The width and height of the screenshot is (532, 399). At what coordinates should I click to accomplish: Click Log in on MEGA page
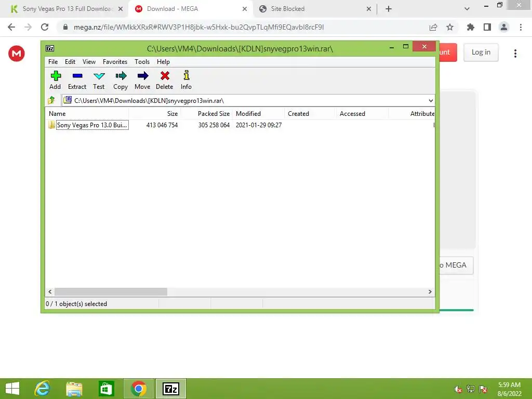481,52
